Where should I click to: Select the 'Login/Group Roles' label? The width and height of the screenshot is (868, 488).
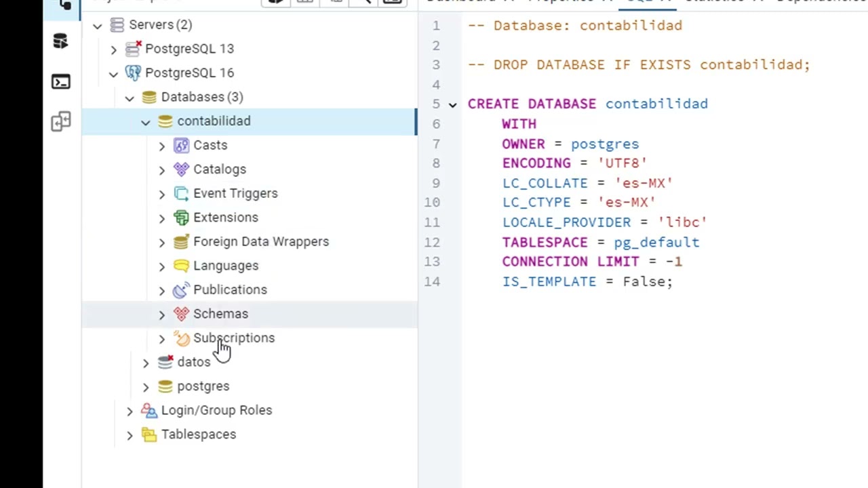(216, 410)
